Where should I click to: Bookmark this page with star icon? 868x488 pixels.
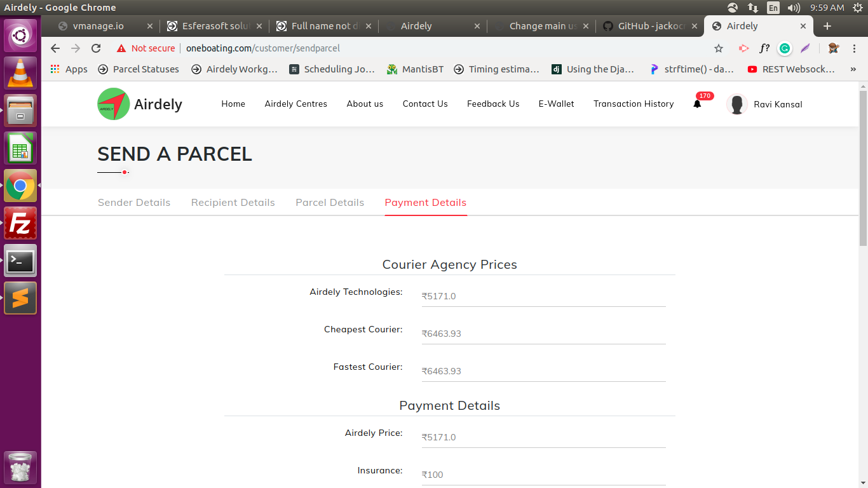click(719, 48)
